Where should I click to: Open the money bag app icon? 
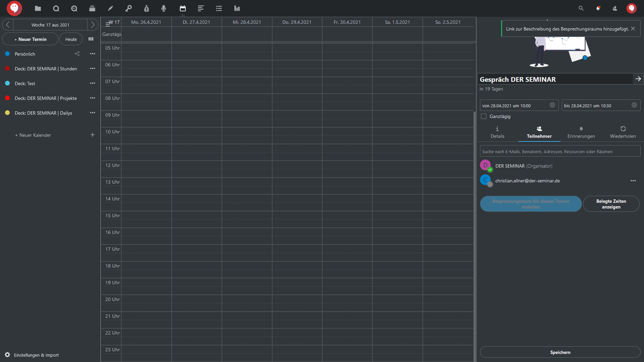tap(147, 8)
